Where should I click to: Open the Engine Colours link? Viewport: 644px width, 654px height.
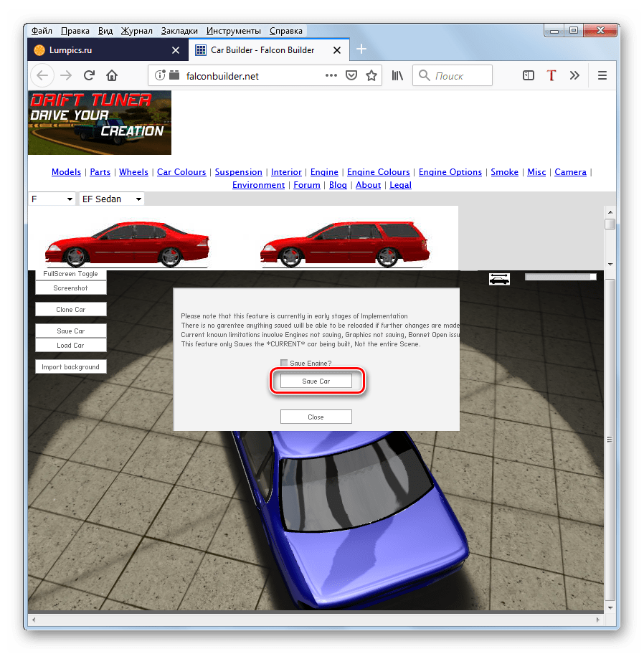(x=379, y=172)
